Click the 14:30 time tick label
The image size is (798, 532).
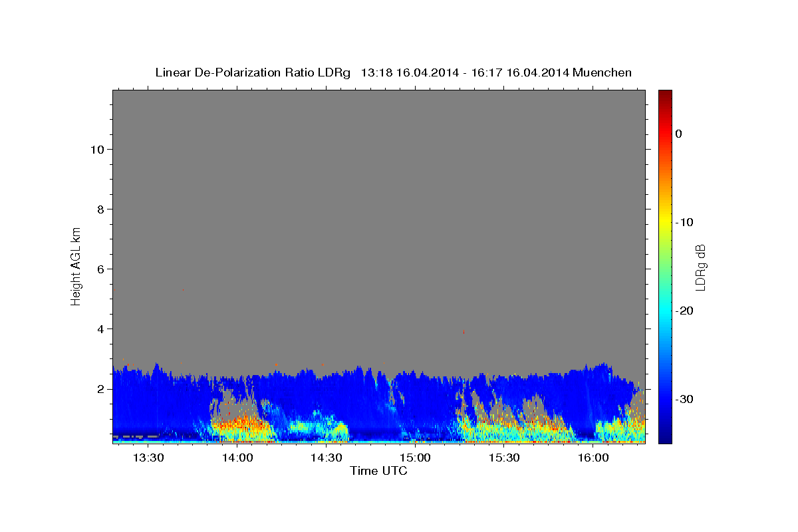click(327, 458)
